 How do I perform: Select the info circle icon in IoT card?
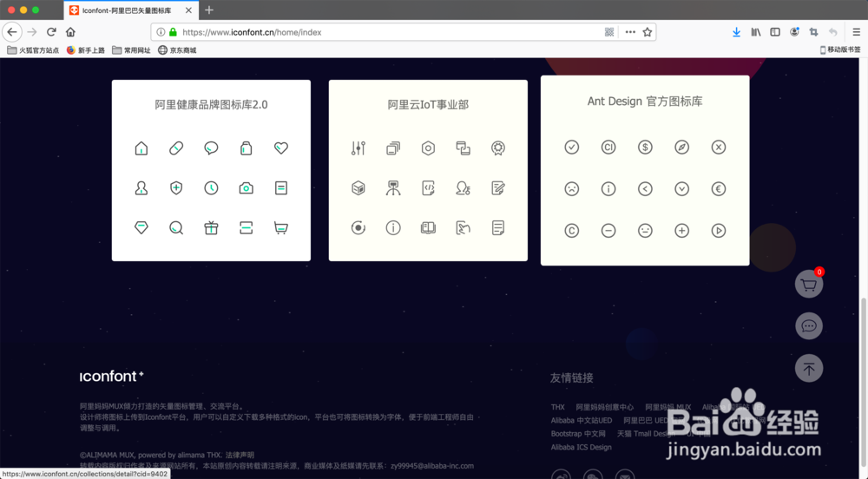[393, 228]
